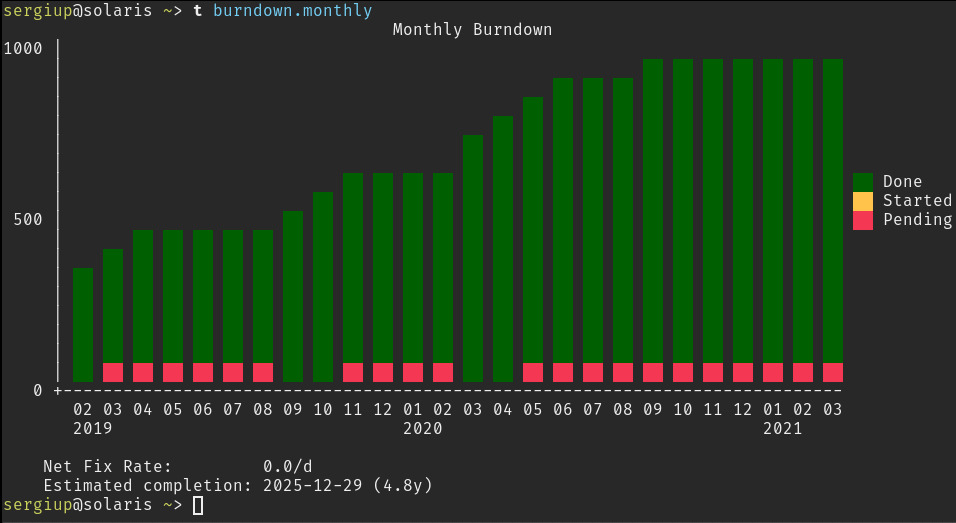
Task: Click the green Done bar for 09 of 2020
Action: click(653, 211)
